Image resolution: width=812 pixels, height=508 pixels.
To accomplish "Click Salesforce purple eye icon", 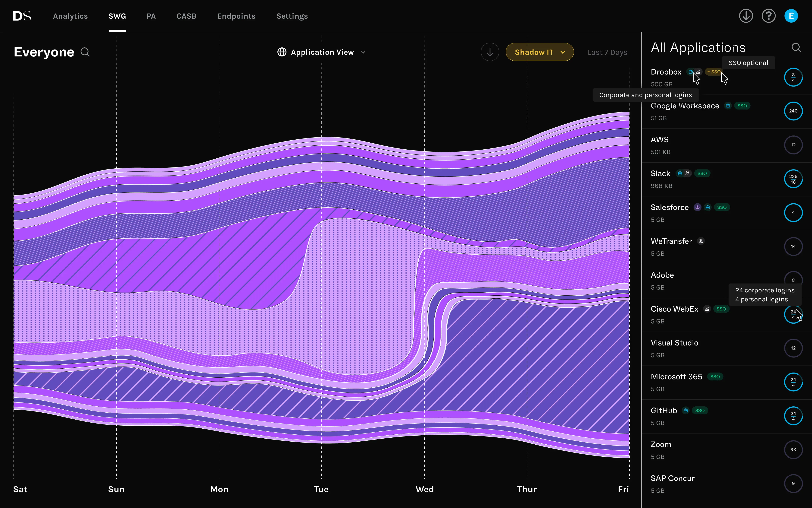I will point(698,207).
